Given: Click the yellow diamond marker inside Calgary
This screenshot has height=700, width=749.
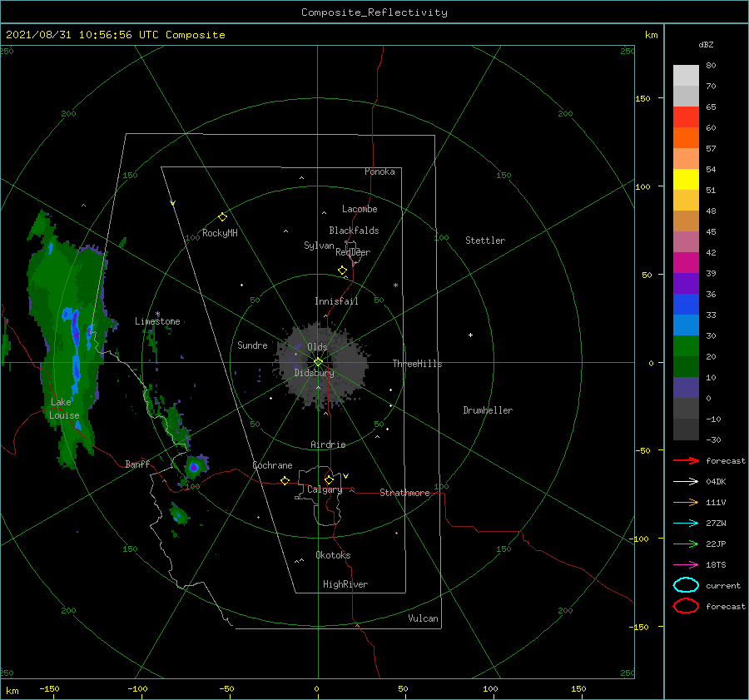Looking at the screenshot, I should [329, 479].
